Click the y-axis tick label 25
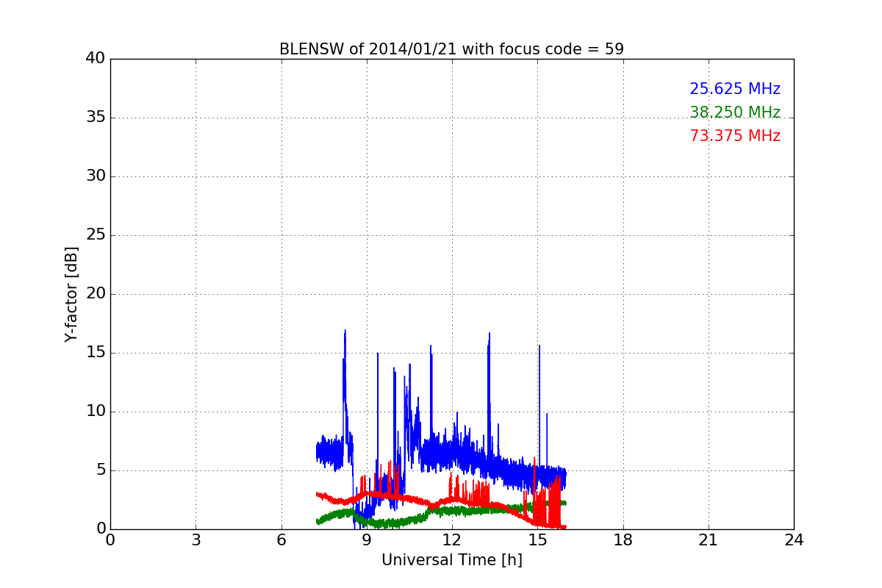This screenshot has height=588, width=882. (x=96, y=235)
